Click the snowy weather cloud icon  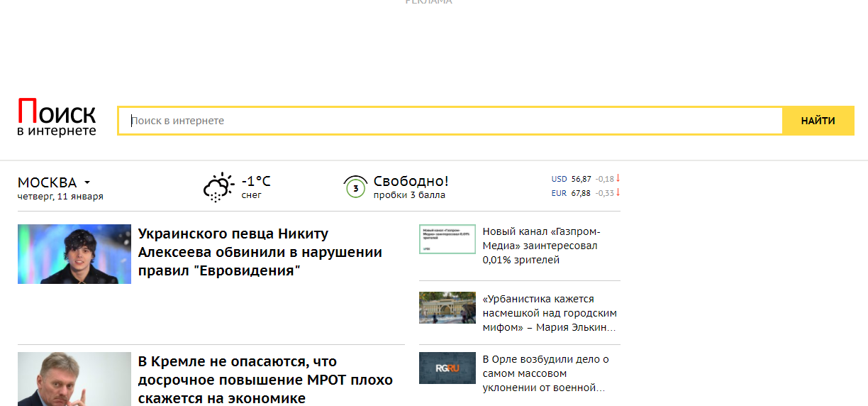tap(218, 187)
